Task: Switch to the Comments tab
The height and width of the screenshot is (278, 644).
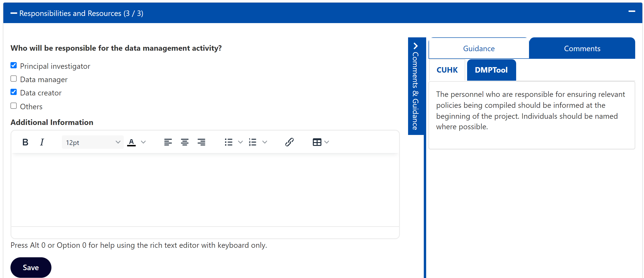Action: (582, 49)
